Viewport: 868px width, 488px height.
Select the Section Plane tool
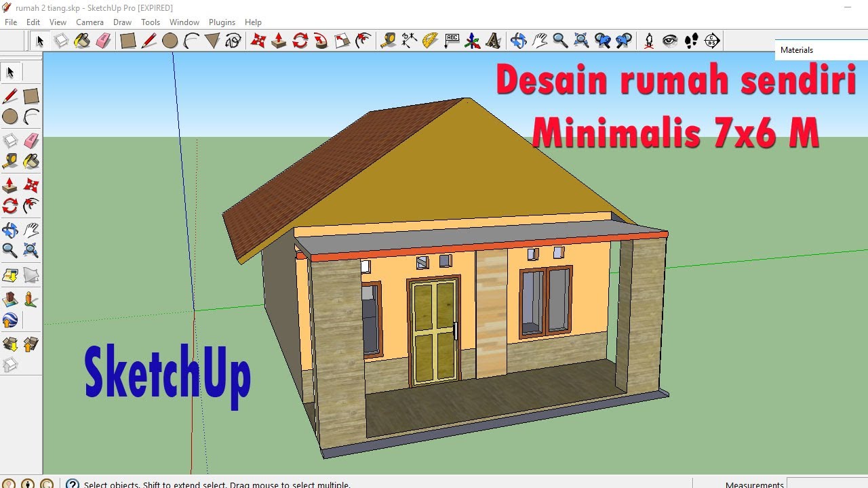coord(712,41)
